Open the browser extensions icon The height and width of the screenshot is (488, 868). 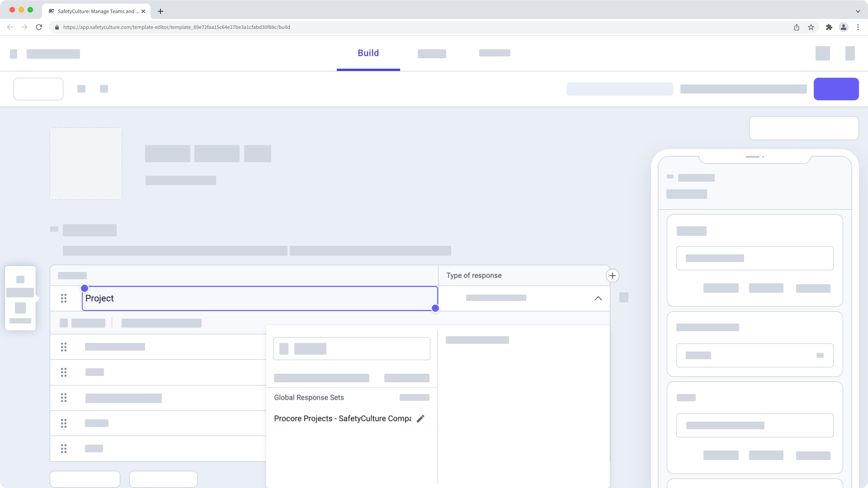click(829, 27)
